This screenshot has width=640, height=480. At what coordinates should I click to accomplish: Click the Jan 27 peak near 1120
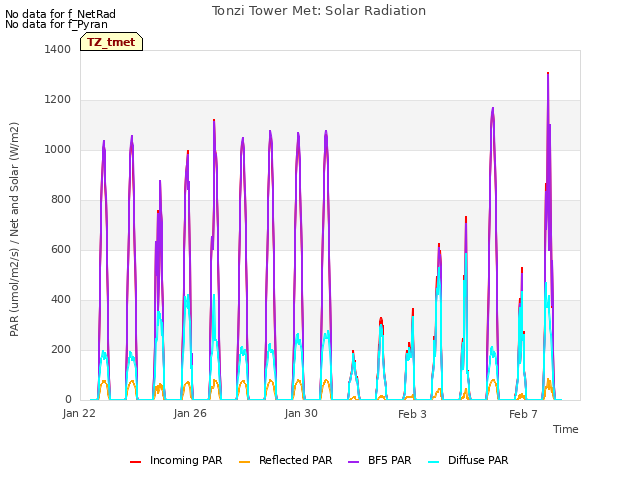(x=214, y=121)
